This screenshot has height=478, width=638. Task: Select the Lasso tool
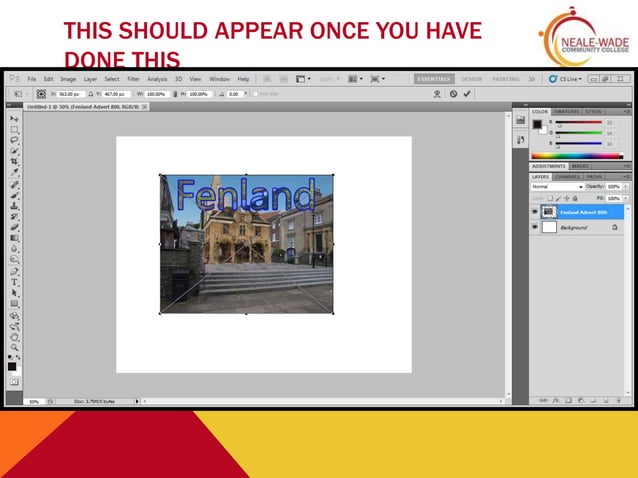point(14,140)
